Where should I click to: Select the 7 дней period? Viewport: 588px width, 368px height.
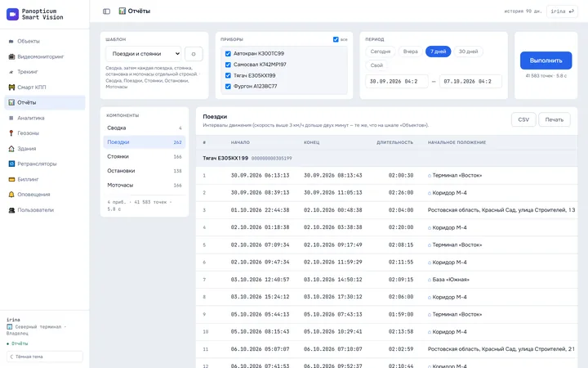[438, 52]
